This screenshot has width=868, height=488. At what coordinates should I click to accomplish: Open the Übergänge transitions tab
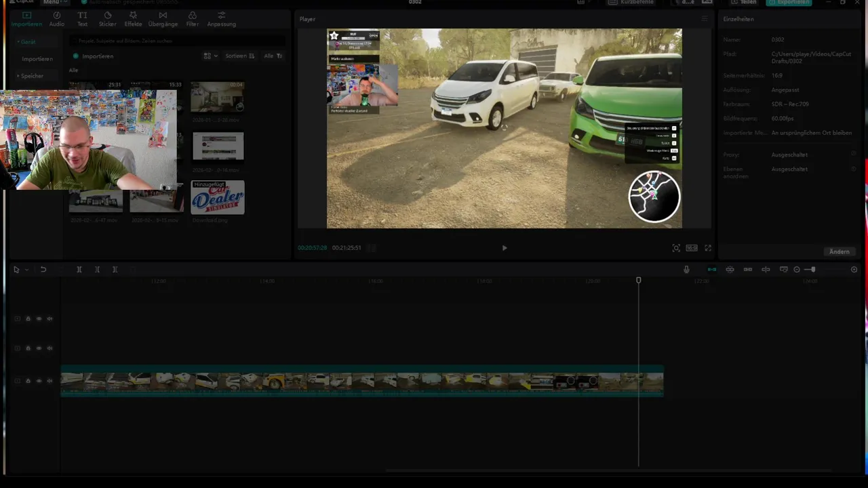(x=163, y=19)
